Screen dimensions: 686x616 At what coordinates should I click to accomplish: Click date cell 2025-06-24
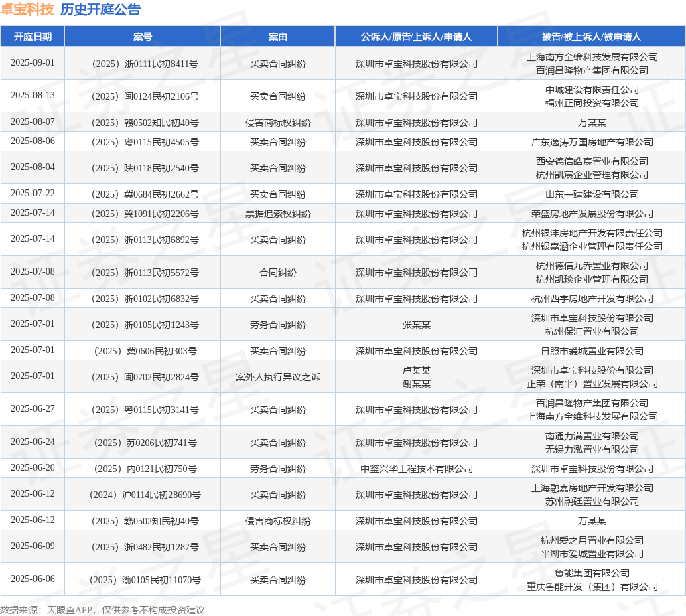pyautogui.click(x=33, y=441)
